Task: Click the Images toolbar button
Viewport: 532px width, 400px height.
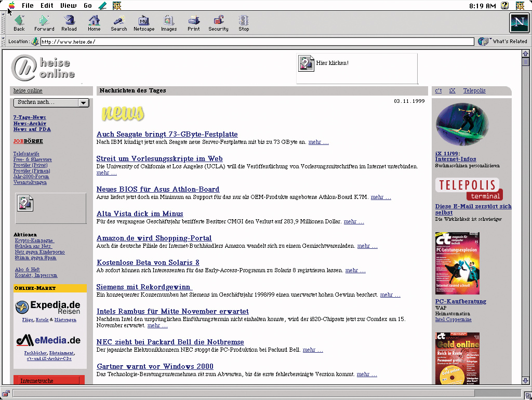Action: coord(169,23)
